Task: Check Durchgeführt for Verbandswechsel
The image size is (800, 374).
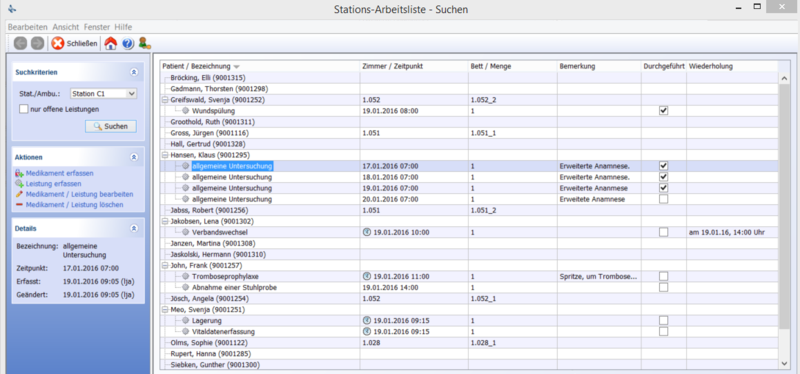Action: point(663,232)
